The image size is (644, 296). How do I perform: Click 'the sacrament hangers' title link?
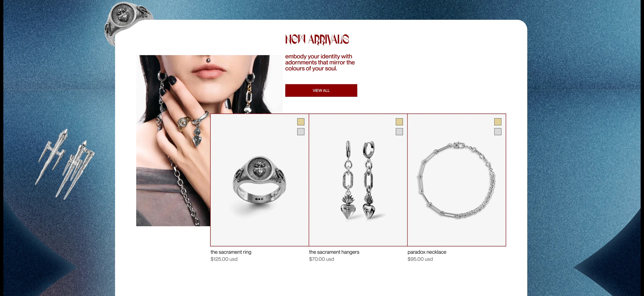coord(334,252)
